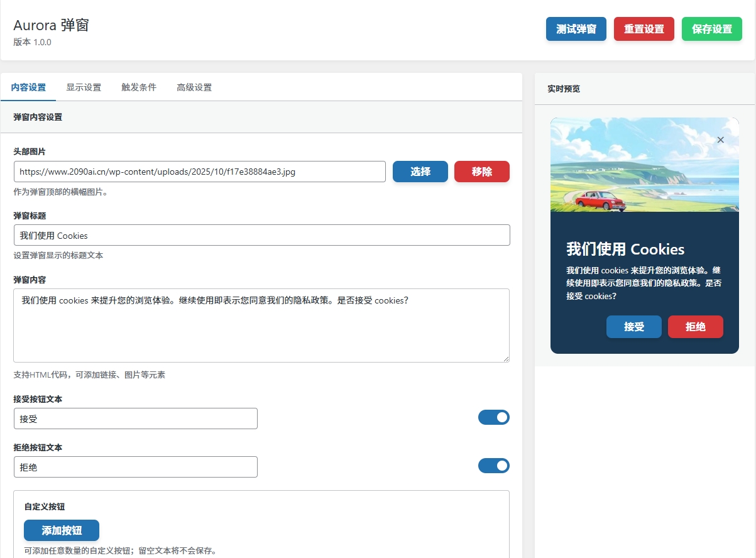
Task: Remove the header image with 移除
Action: (x=481, y=172)
